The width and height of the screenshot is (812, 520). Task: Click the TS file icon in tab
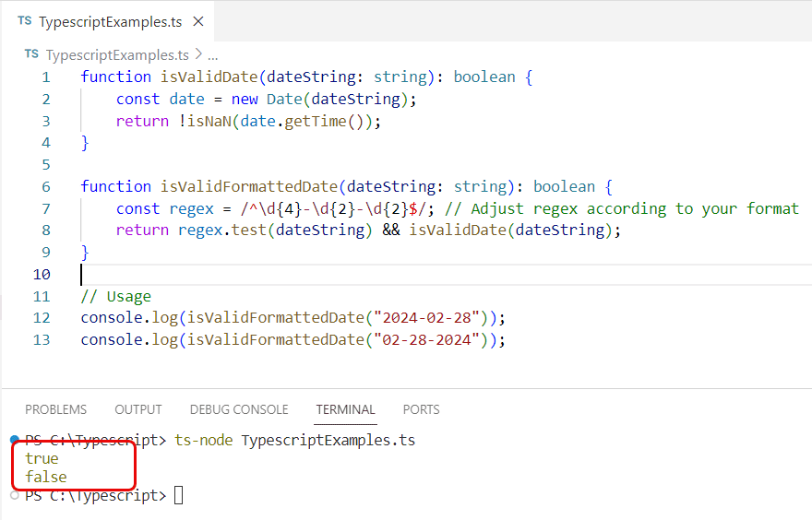tap(24, 20)
